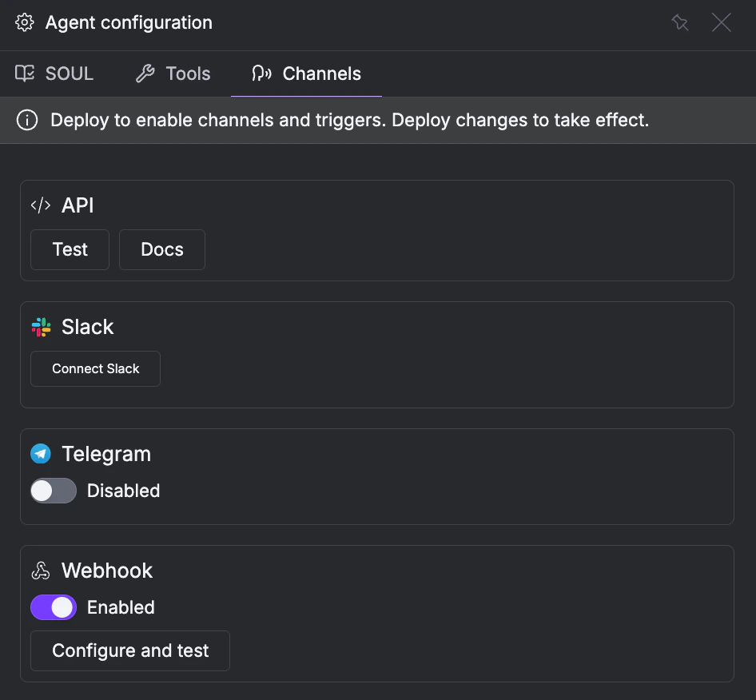Click Configure and test under Webhook
Screen dimensions: 756x700
pos(129,650)
